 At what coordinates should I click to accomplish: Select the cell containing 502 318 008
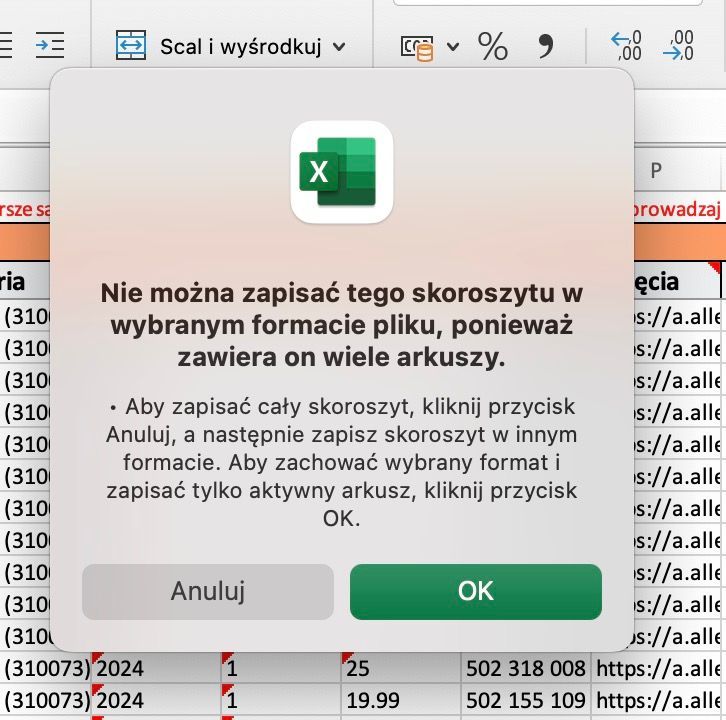click(526, 668)
